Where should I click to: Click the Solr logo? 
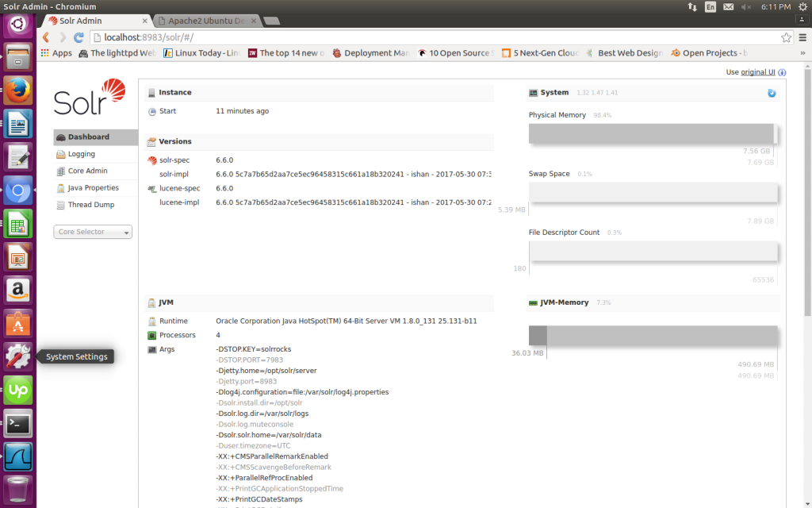tap(90, 97)
